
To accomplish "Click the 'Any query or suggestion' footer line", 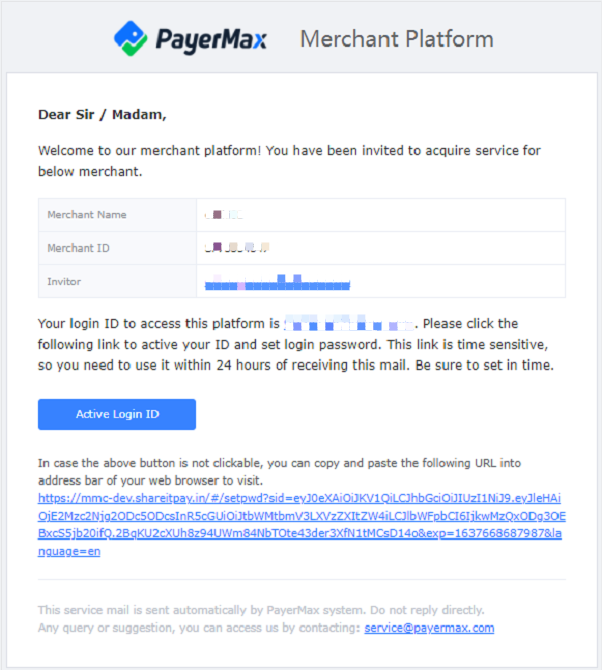I will pyautogui.click(x=266, y=628).
